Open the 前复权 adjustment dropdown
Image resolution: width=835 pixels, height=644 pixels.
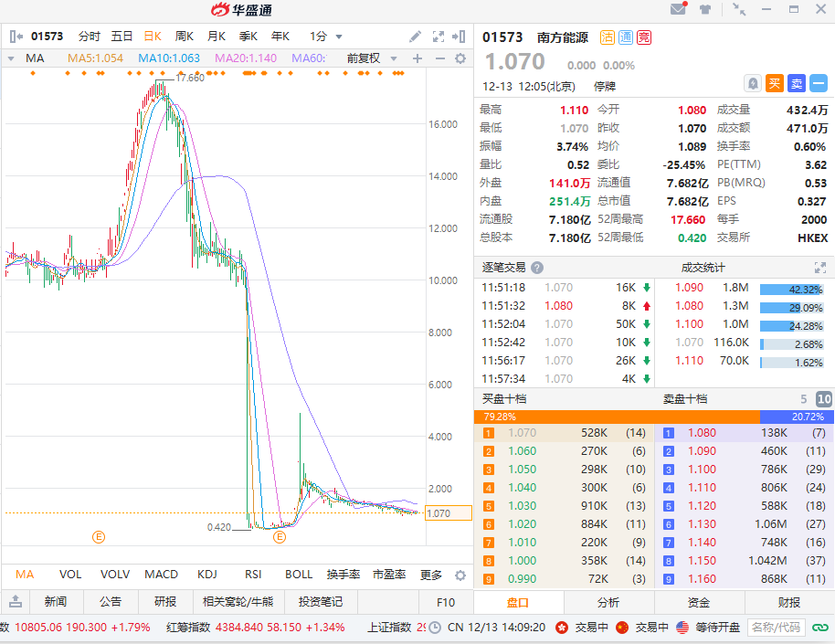click(372, 58)
